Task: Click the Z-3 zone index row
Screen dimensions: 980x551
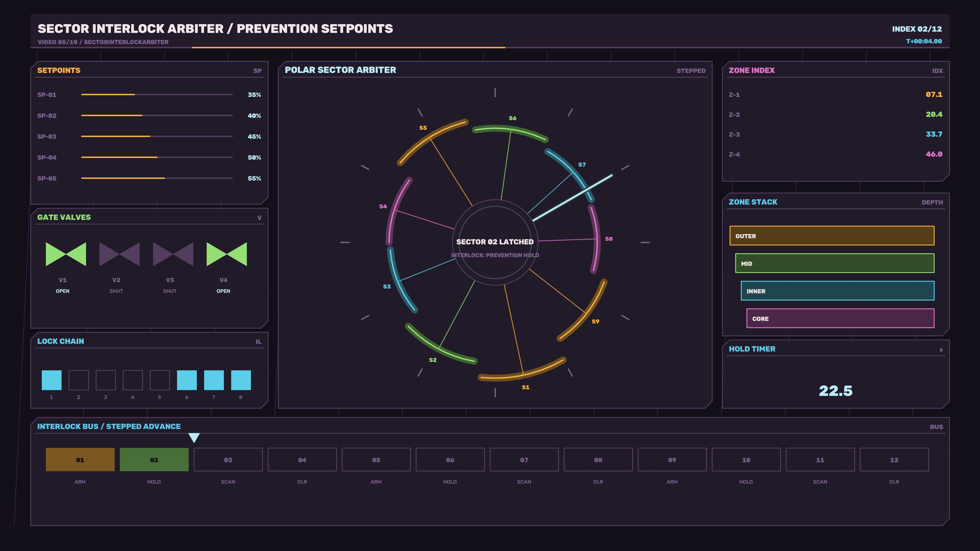Action: coord(836,134)
